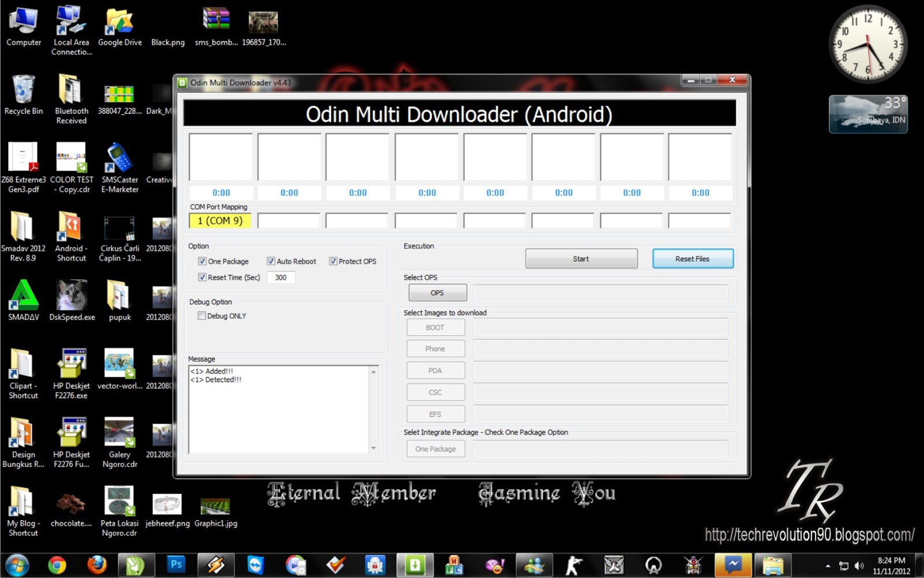Open the Smadav 2012 Rev. 8.9 folder

click(x=24, y=236)
